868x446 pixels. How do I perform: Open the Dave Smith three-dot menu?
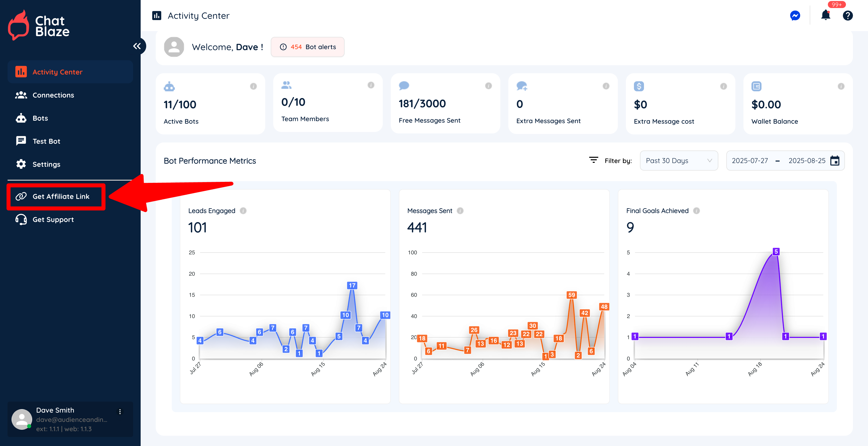120,412
